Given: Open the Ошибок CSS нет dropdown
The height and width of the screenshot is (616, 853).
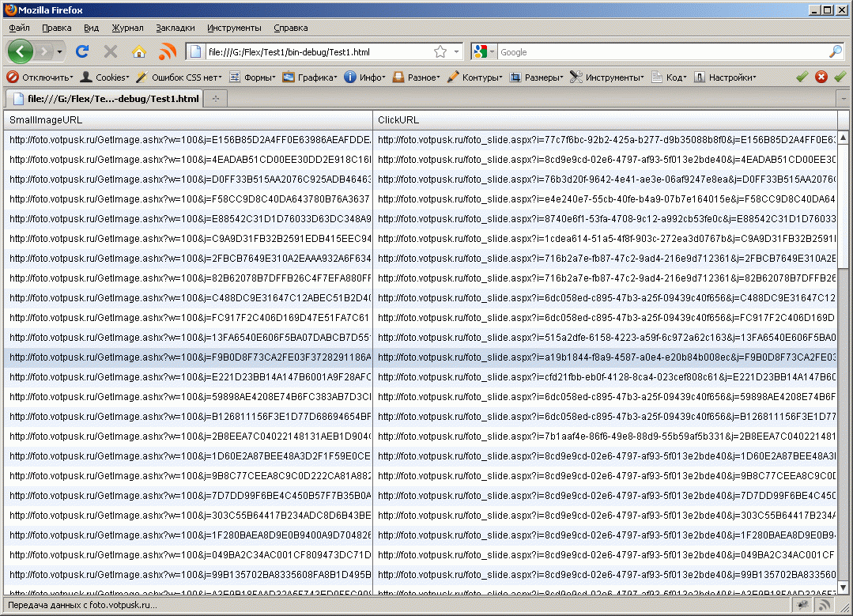Looking at the screenshot, I should (x=179, y=77).
